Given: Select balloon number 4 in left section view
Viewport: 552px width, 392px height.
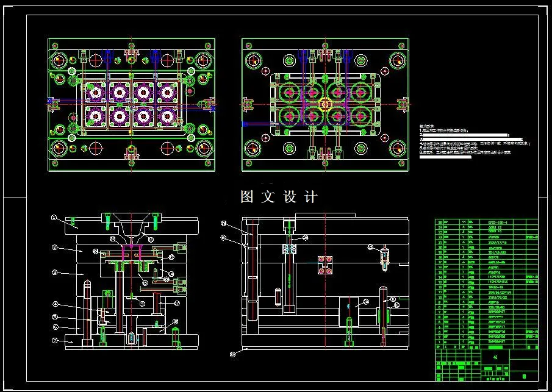Looking at the screenshot, I should pos(56,304).
